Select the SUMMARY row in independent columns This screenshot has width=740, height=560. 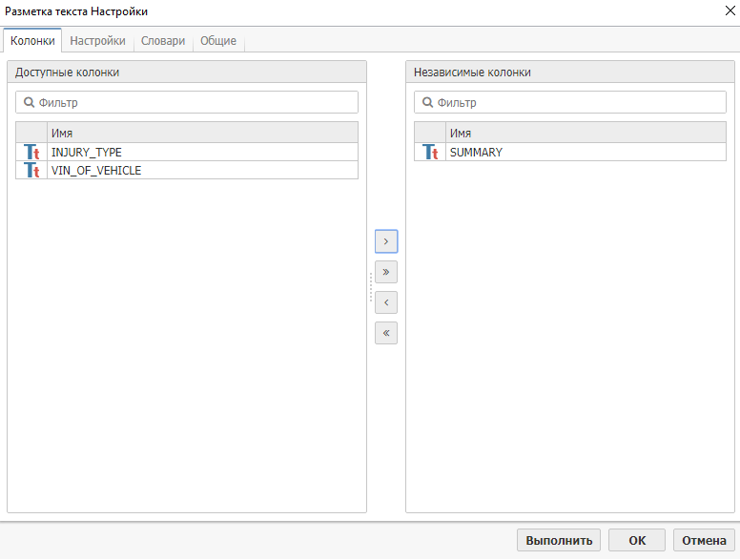pyautogui.click(x=584, y=153)
